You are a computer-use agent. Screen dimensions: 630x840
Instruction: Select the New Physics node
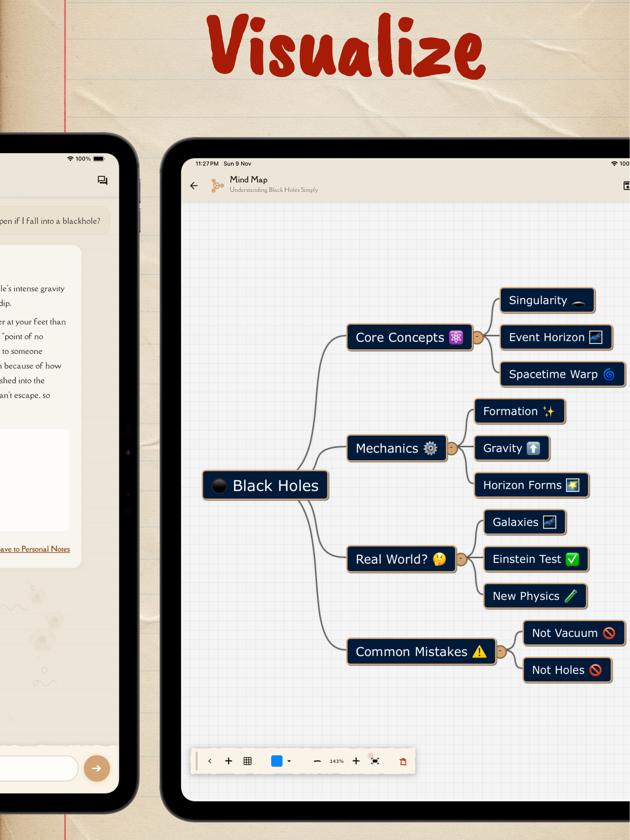535,596
